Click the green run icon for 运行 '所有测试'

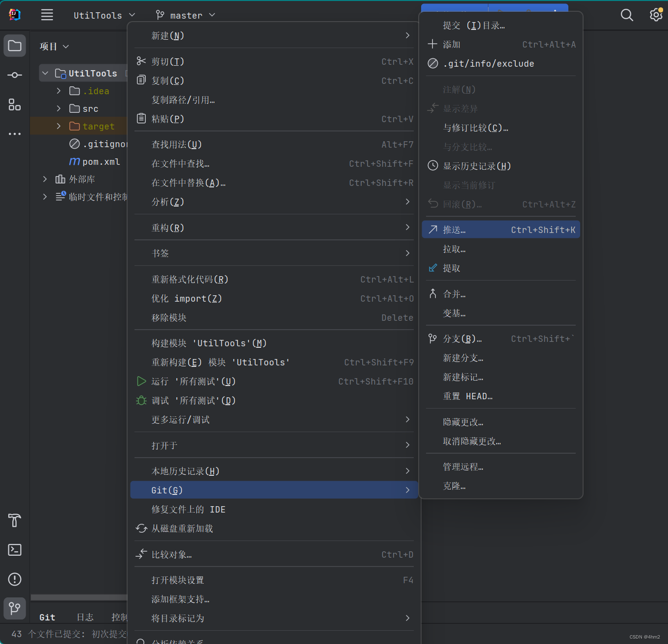pyautogui.click(x=141, y=381)
